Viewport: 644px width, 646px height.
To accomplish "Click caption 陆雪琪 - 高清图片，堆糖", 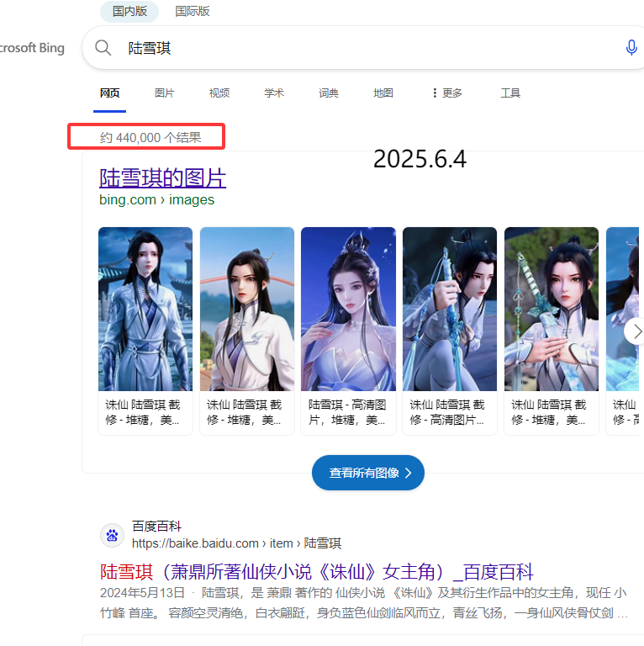I will 347,412.
